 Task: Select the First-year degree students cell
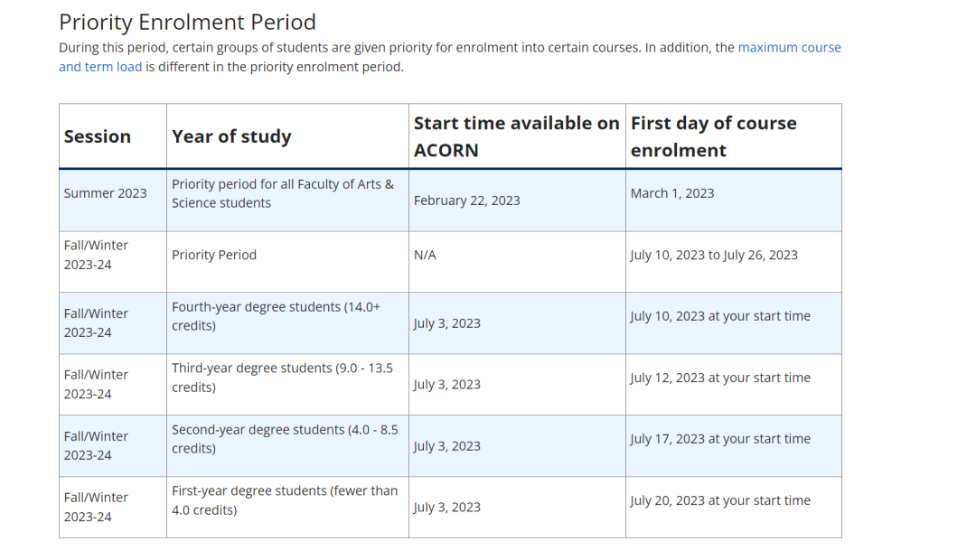(285, 500)
